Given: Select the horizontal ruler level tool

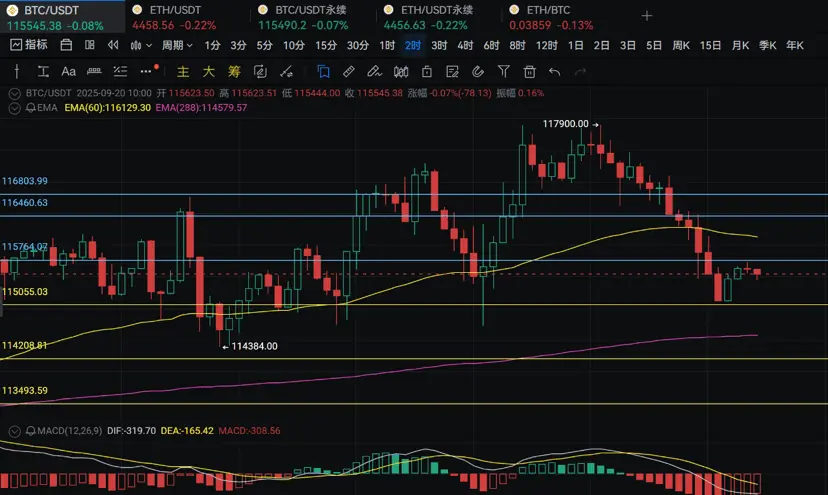Looking at the screenshot, I should [94, 71].
